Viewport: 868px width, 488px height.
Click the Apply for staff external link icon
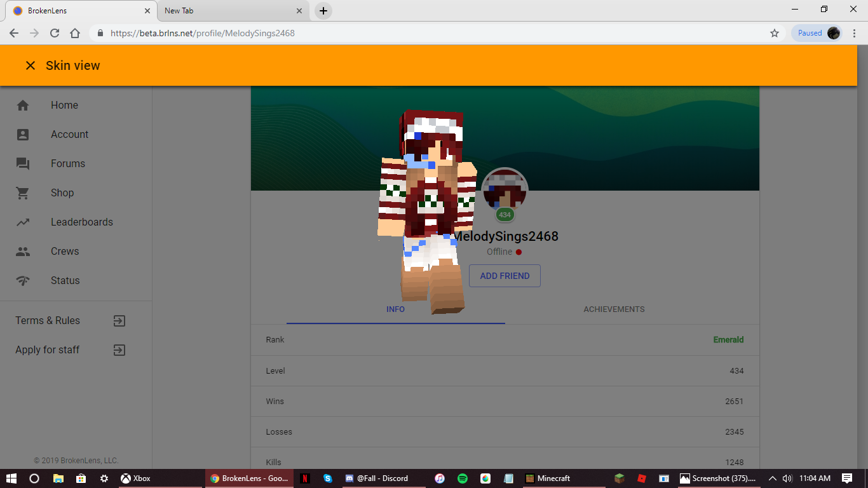(x=119, y=350)
